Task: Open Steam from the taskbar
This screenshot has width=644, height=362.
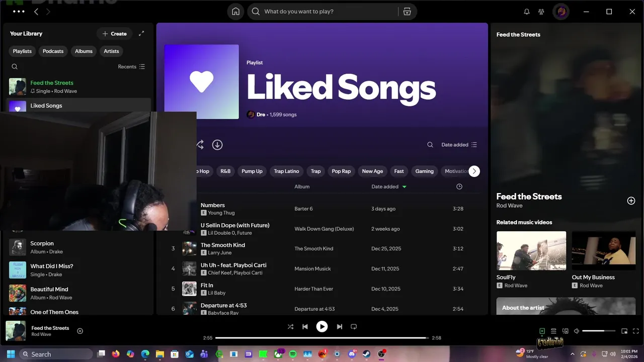Action: [x=367, y=354]
